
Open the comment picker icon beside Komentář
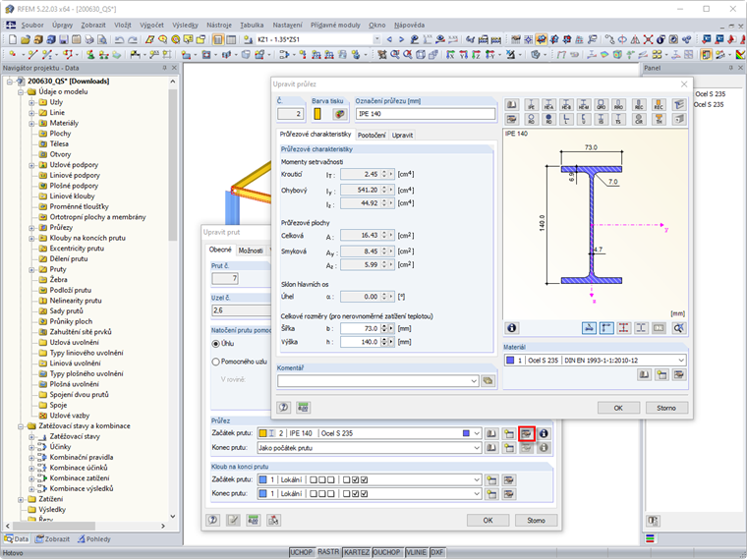[488, 380]
